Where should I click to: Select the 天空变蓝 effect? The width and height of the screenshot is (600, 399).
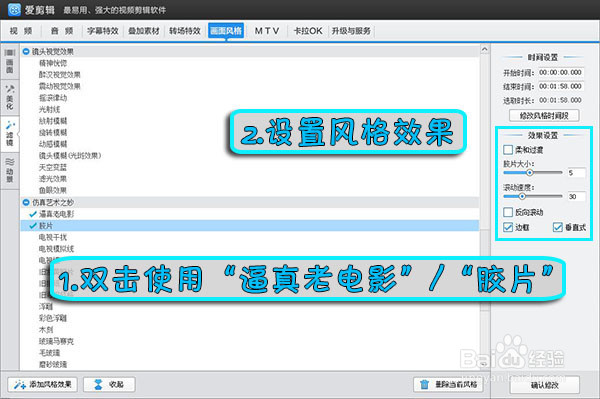coord(53,167)
